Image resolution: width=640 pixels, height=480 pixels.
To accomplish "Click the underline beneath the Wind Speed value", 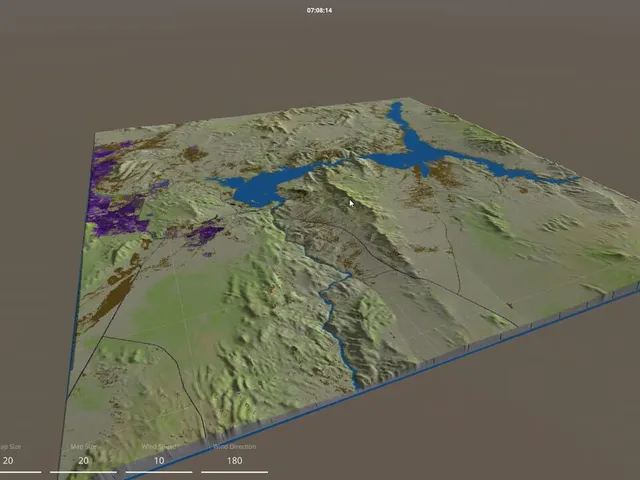I will tap(159, 472).
